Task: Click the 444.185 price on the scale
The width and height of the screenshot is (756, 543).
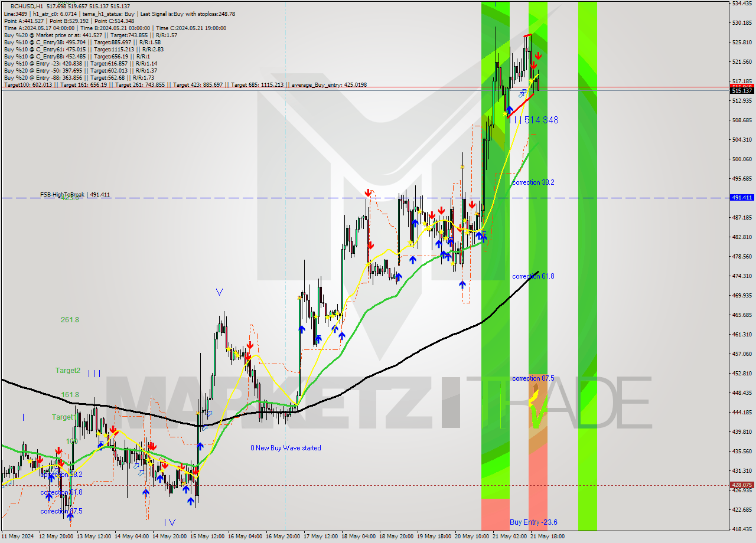Action: pyautogui.click(x=742, y=412)
